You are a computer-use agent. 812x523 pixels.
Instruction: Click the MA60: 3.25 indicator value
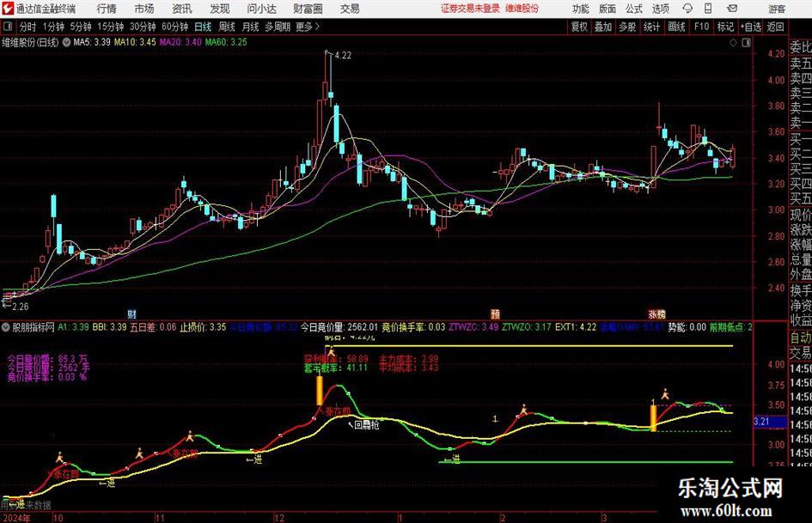[x=226, y=42]
